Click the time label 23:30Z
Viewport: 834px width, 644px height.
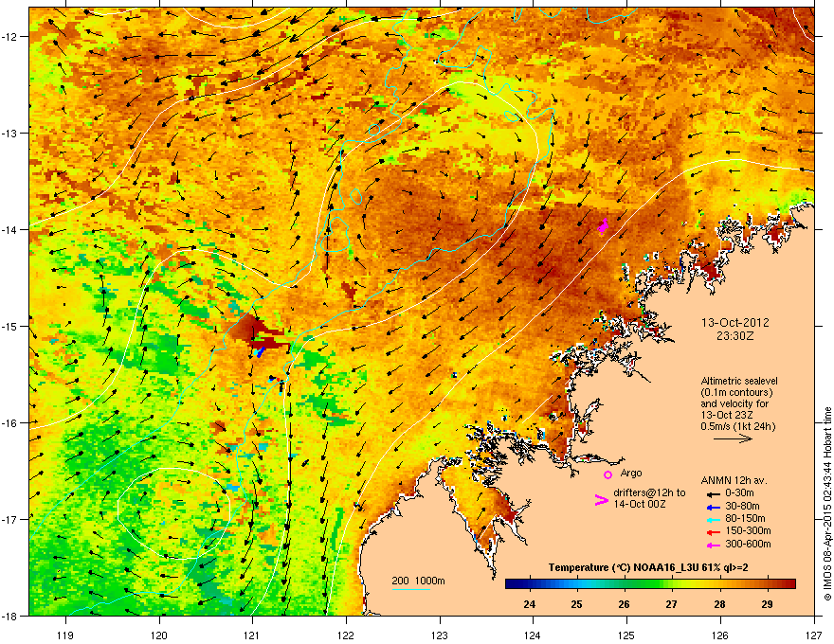(735, 336)
